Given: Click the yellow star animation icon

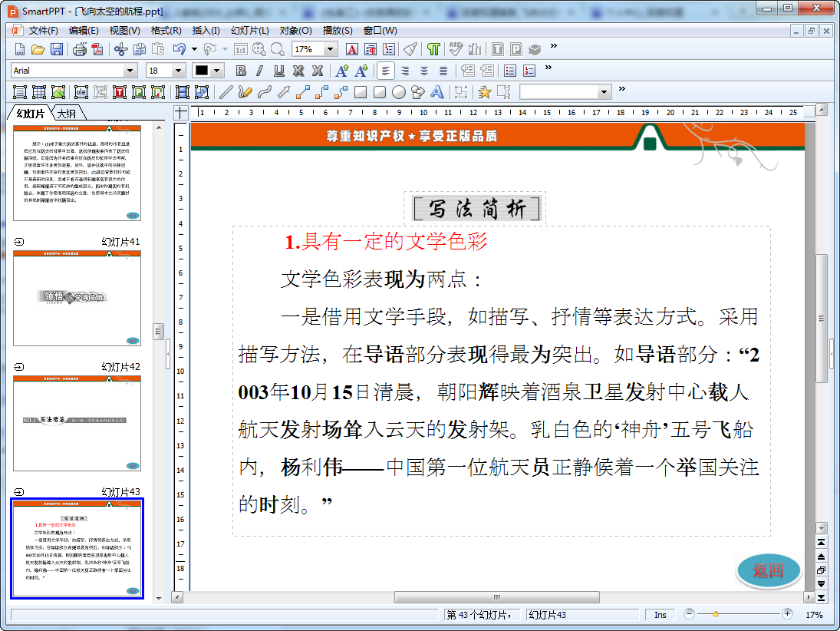Looking at the screenshot, I should click(x=484, y=92).
